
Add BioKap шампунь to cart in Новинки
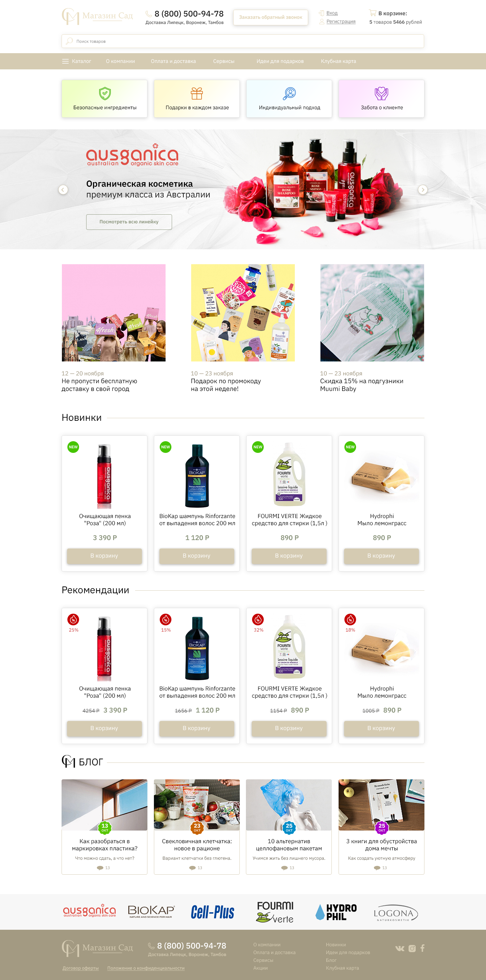(197, 555)
